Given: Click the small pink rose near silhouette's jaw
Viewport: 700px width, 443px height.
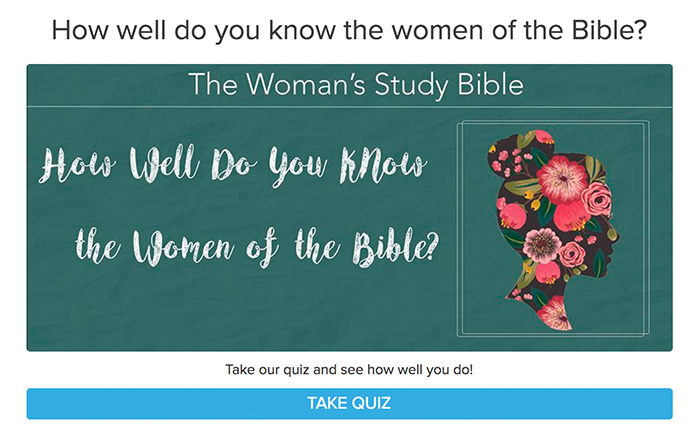Looking at the screenshot, I should pos(572,255).
